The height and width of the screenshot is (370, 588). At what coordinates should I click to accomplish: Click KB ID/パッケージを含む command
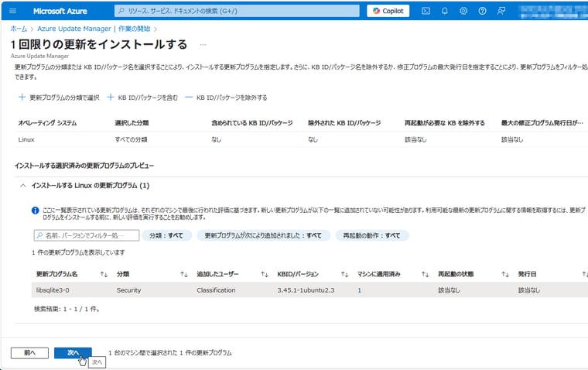click(142, 98)
